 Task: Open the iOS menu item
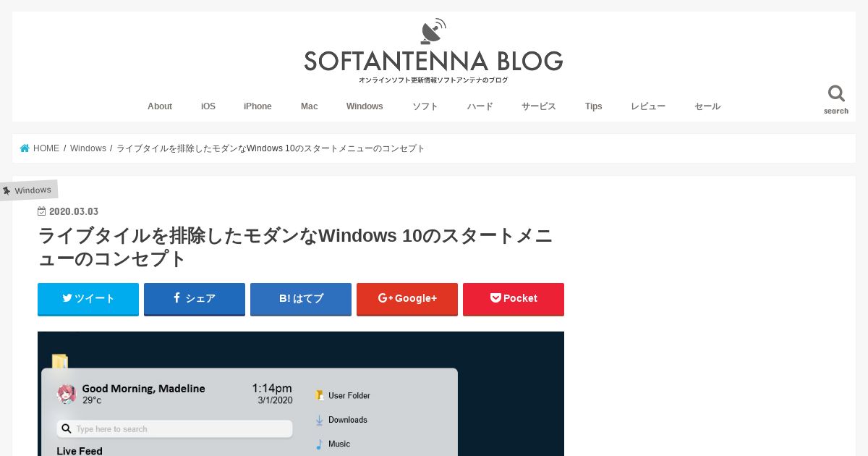[208, 106]
